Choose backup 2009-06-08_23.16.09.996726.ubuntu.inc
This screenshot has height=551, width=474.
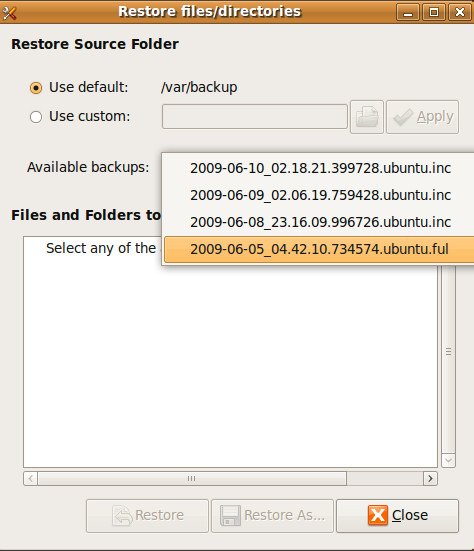pyautogui.click(x=319, y=222)
